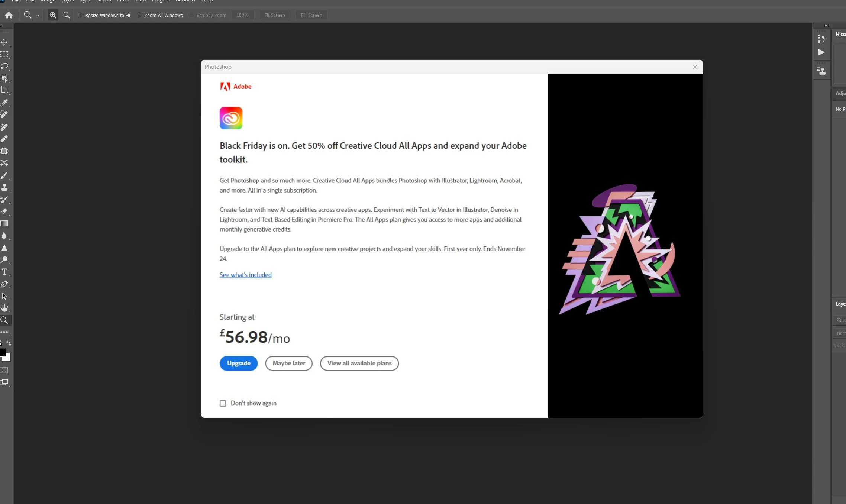Click the Upgrade button
846x504 pixels.
tap(239, 363)
